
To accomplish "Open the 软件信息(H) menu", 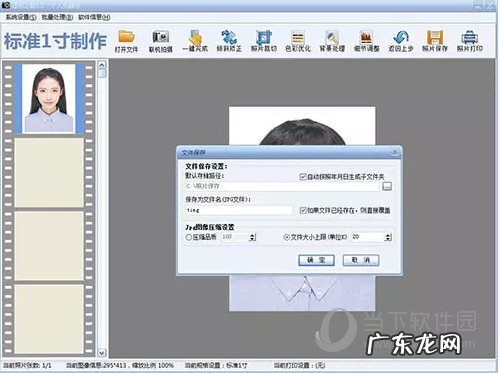I will tap(94, 17).
